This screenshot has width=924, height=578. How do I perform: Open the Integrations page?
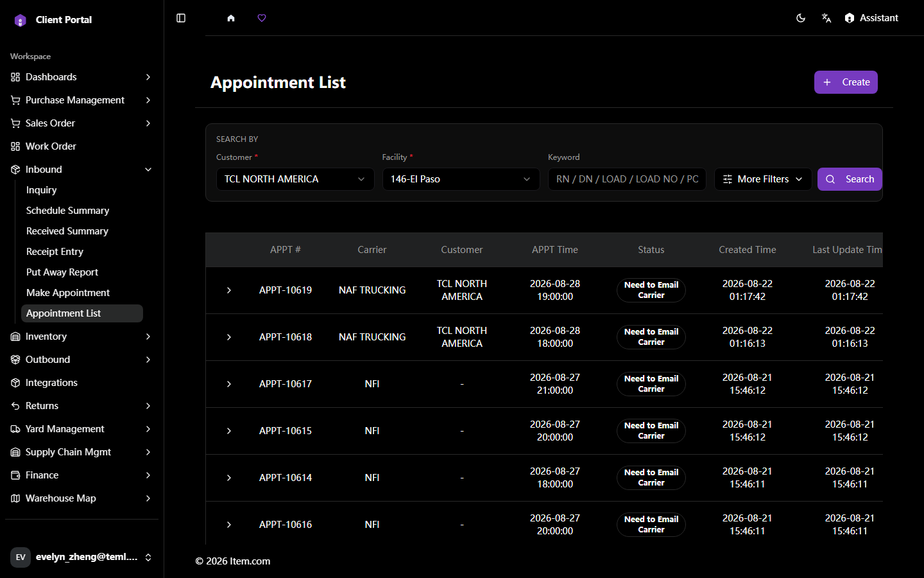81,383
